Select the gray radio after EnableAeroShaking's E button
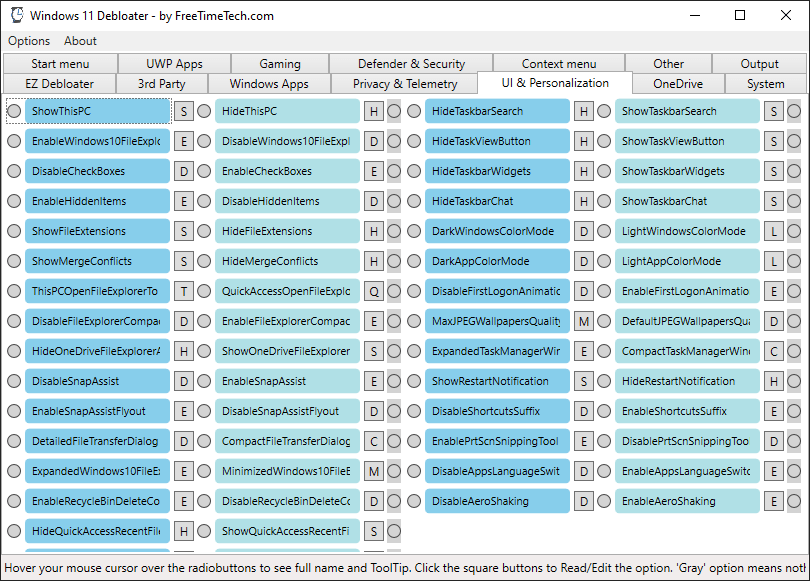Screen dimensions: 810x581 [x=794, y=501]
